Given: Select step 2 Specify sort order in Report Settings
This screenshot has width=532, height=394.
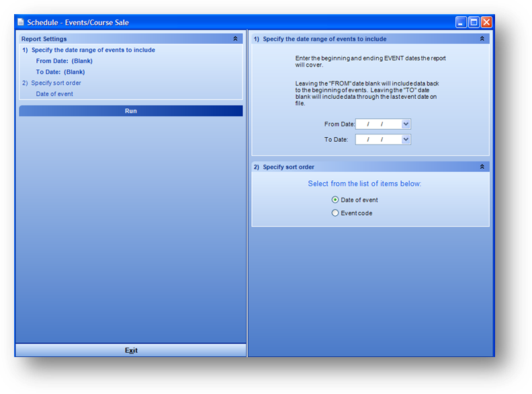Looking at the screenshot, I should (52, 83).
